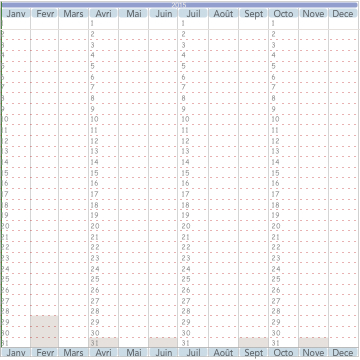Choose the Dece header above the calendar

(343, 13)
